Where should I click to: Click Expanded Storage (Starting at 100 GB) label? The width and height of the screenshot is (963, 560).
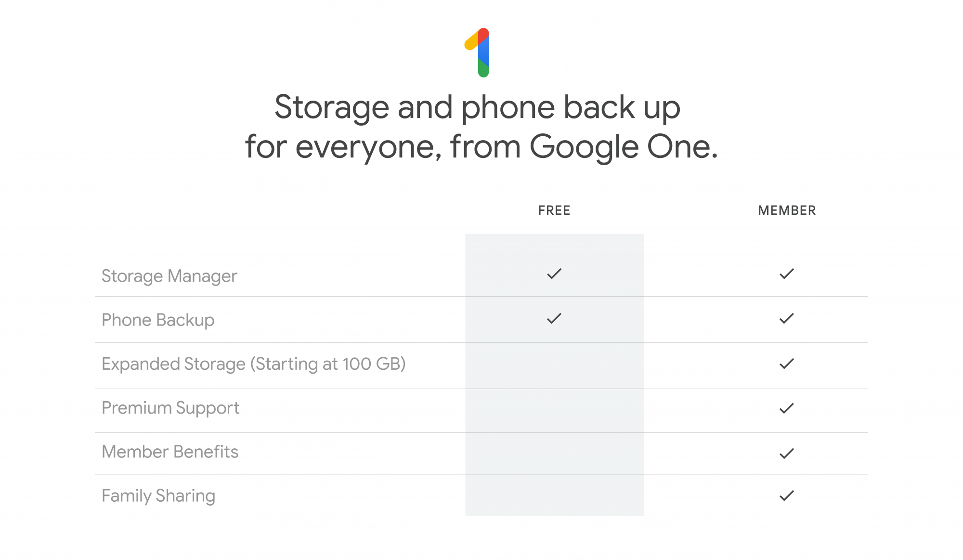[x=254, y=364]
